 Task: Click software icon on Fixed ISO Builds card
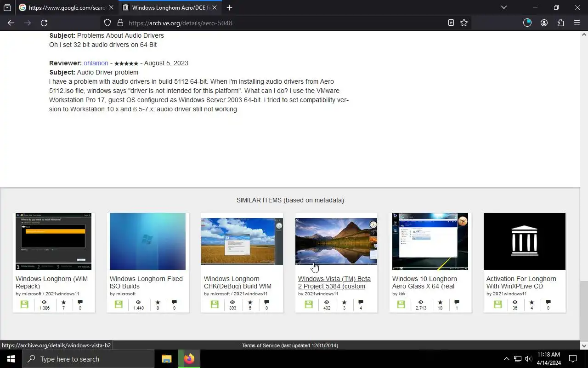tap(119, 305)
